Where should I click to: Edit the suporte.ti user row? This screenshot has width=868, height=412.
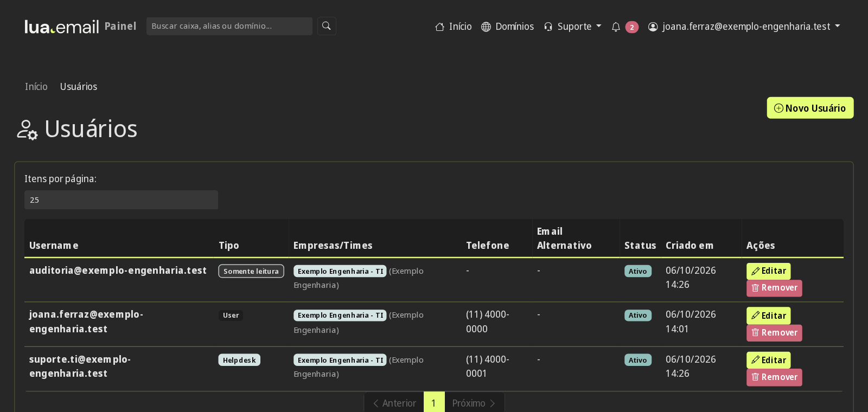768,360
